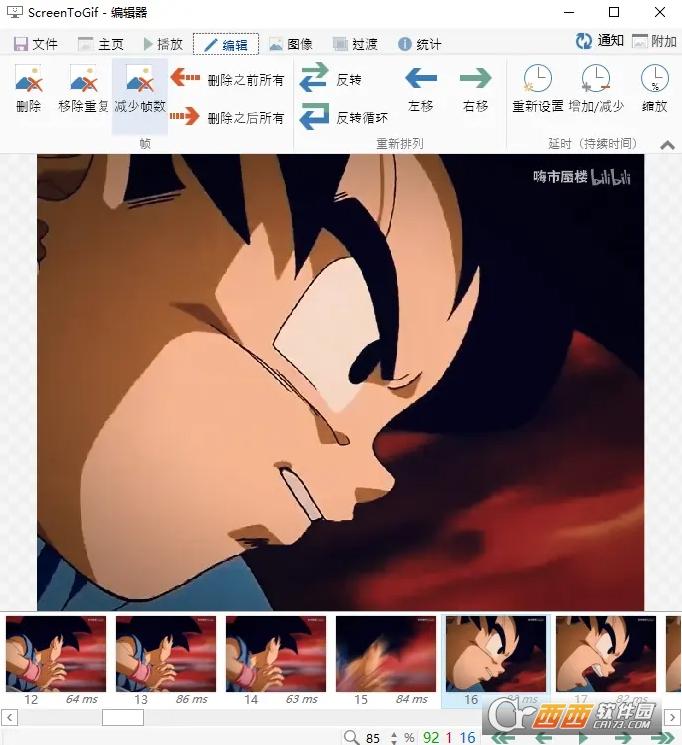Click the 64 ms delay label
The image size is (682, 745).
tap(82, 699)
